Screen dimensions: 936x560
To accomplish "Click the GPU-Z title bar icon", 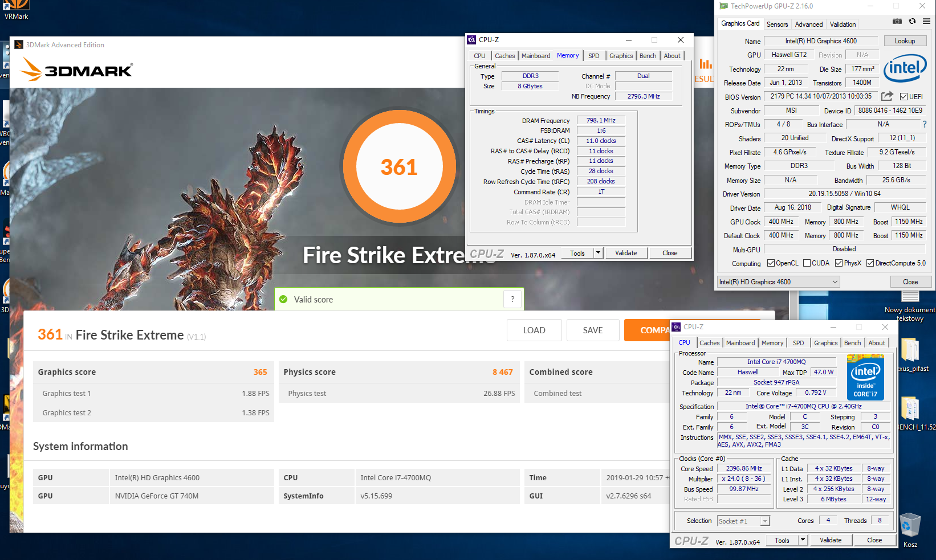I will 723,6.
